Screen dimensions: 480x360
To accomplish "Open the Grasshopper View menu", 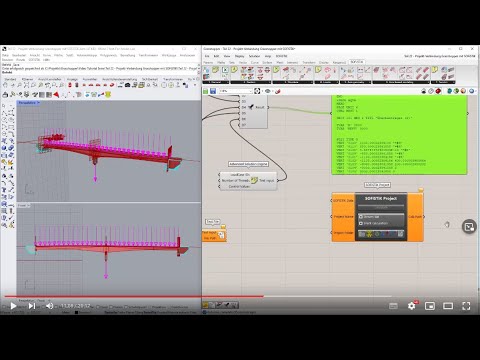I will tap(227, 56).
